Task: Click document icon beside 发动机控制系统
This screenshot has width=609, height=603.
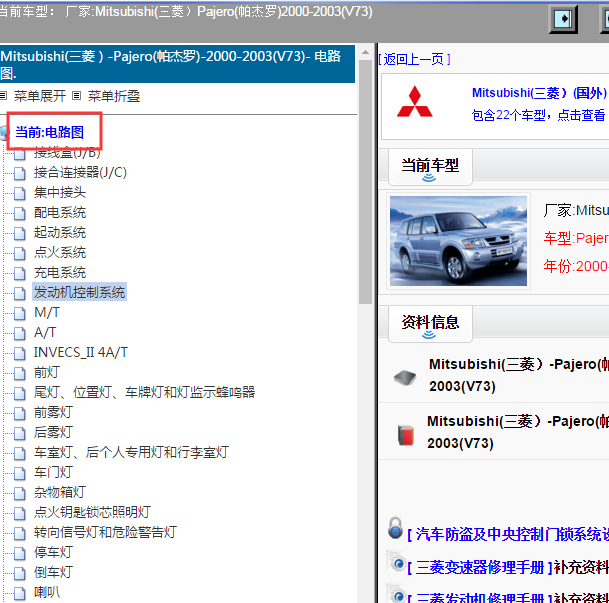Action: [x=20, y=293]
